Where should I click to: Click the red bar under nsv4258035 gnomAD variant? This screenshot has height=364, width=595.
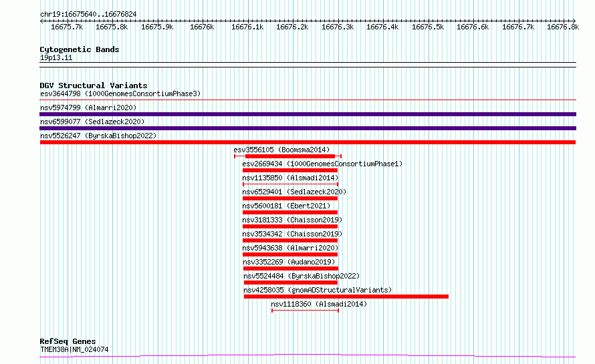click(x=346, y=297)
